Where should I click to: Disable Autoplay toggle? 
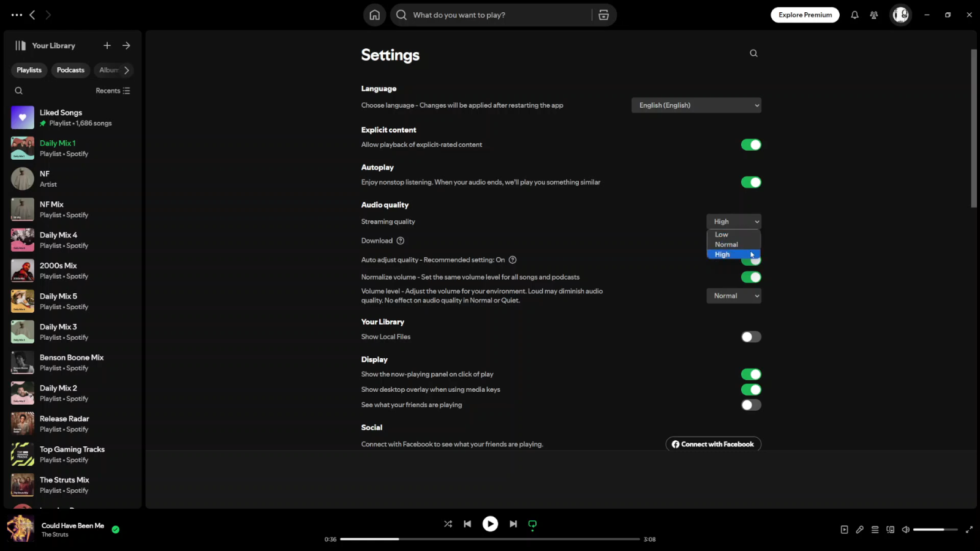[751, 182]
